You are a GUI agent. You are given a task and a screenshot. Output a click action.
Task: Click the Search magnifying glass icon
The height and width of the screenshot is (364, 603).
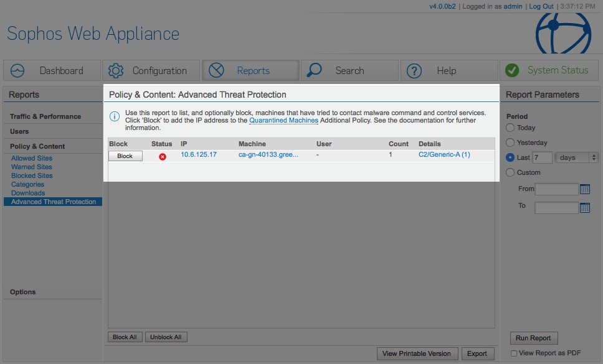pos(314,70)
